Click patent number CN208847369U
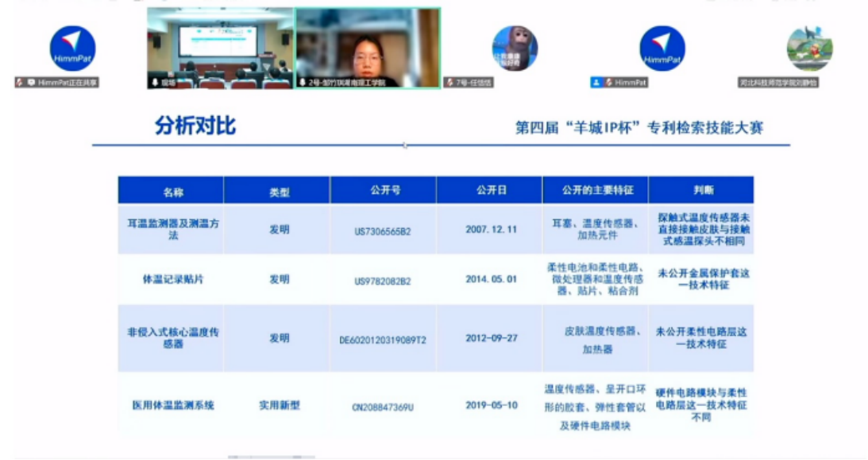868x460 pixels. tap(383, 408)
